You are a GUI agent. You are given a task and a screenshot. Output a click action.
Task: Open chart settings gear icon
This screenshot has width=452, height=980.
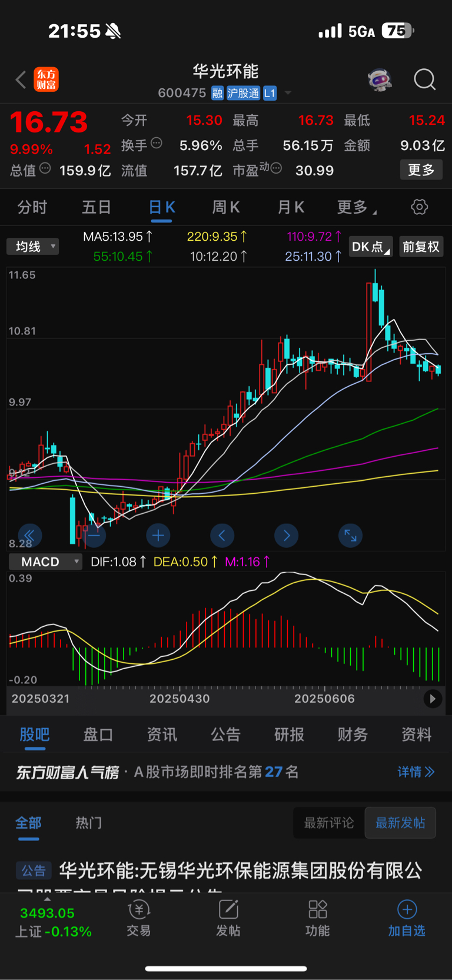click(419, 207)
